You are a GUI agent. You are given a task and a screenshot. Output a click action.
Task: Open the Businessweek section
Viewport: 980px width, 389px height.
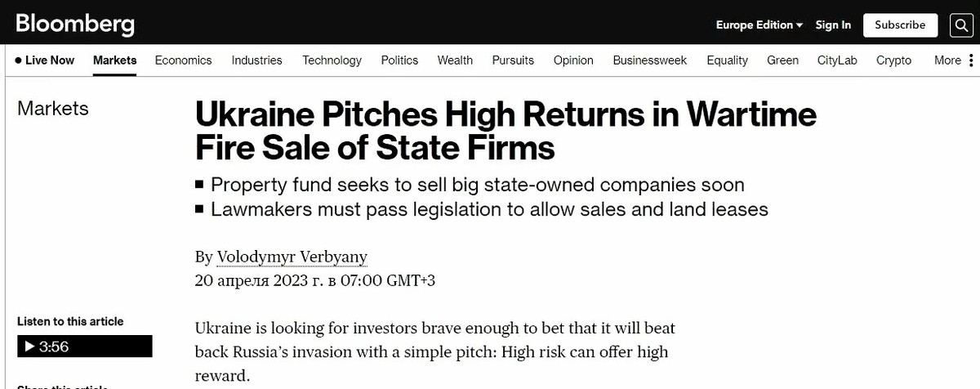point(650,60)
